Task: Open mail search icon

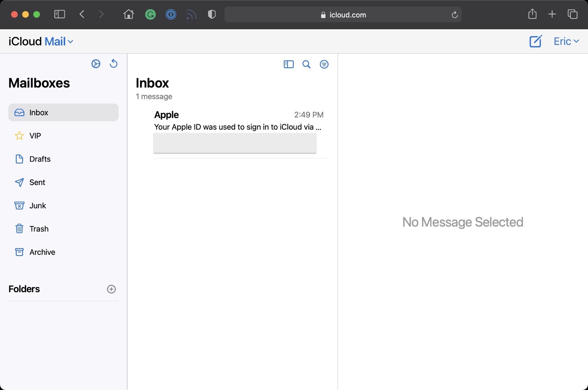Action: point(306,64)
